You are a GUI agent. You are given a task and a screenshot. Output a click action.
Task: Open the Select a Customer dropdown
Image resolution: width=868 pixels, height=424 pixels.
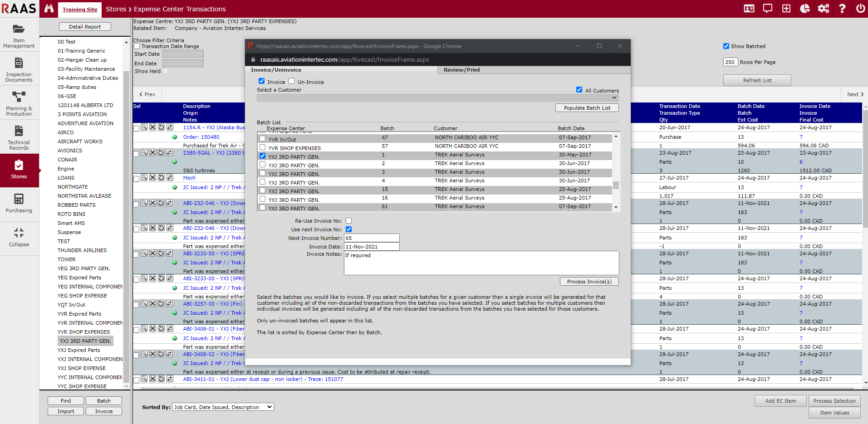(438, 97)
